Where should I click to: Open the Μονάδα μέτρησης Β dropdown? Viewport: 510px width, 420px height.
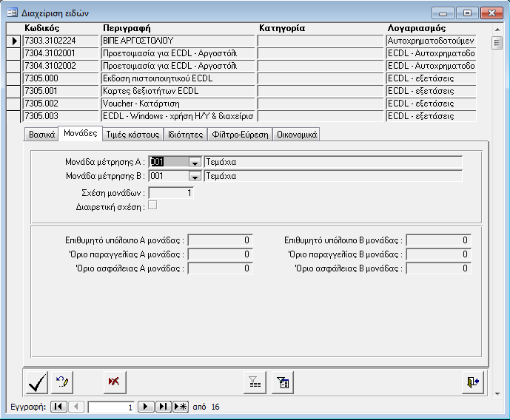click(195, 177)
